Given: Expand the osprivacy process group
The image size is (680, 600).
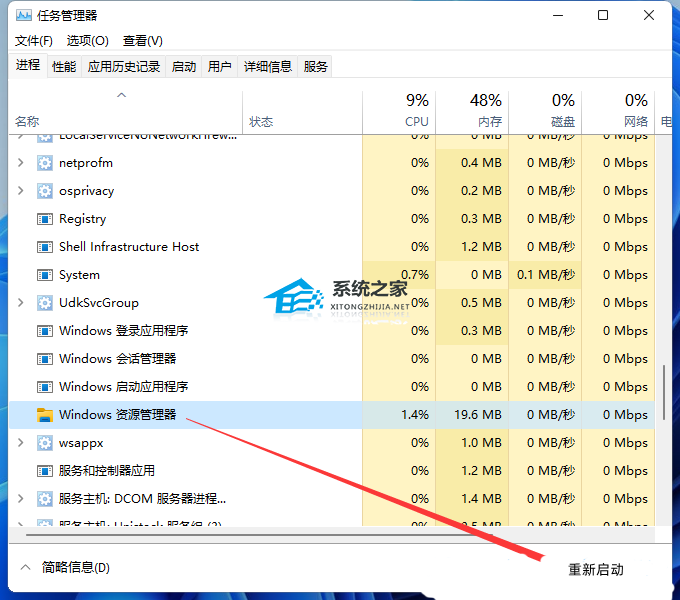Looking at the screenshot, I should tap(20, 190).
